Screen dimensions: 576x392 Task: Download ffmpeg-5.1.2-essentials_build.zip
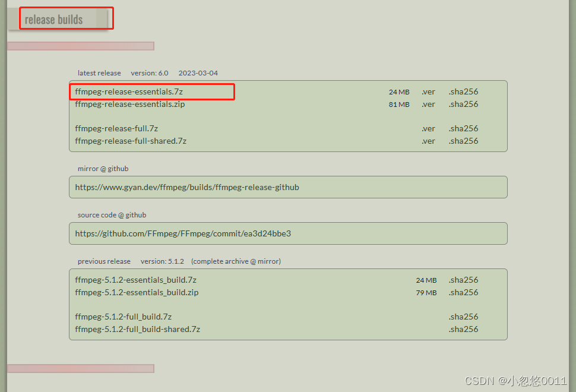(137, 292)
